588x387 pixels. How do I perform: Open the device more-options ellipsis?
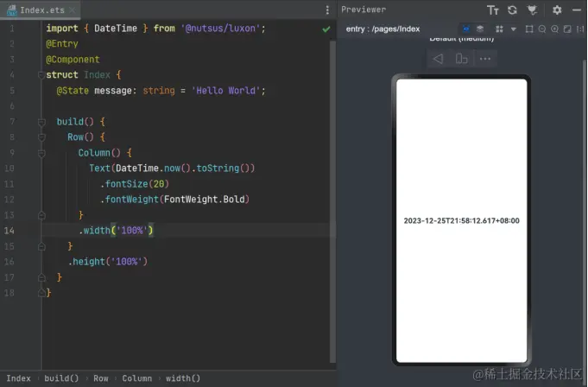coord(485,59)
